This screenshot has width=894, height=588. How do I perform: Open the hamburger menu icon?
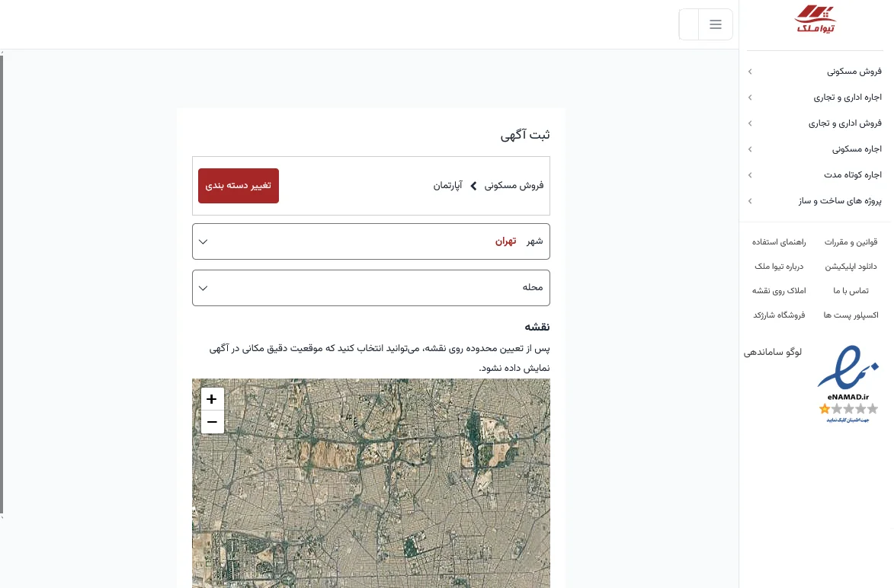pos(716,24)
